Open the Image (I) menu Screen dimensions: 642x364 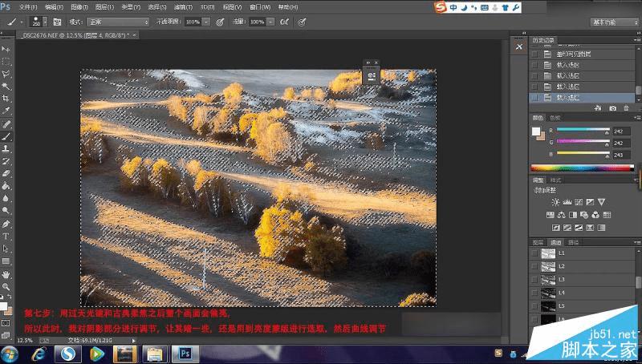pyautogui.click(x=79, y=7)
